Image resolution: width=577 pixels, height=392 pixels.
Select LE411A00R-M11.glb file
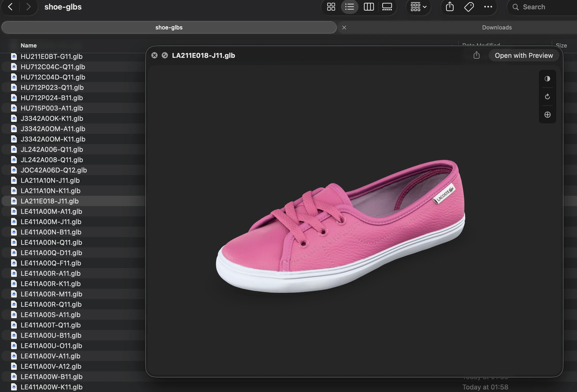51,294
